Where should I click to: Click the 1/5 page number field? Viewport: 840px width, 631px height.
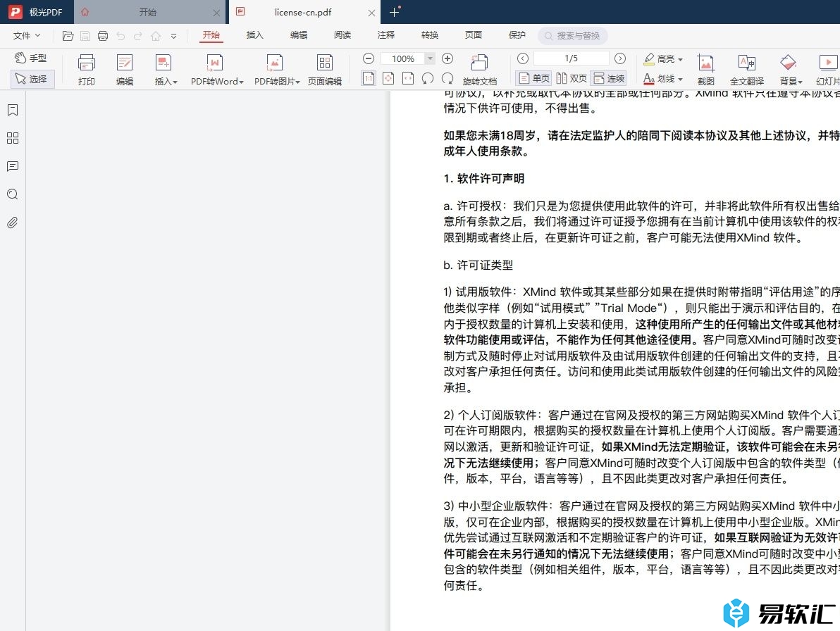click(571, 58)
